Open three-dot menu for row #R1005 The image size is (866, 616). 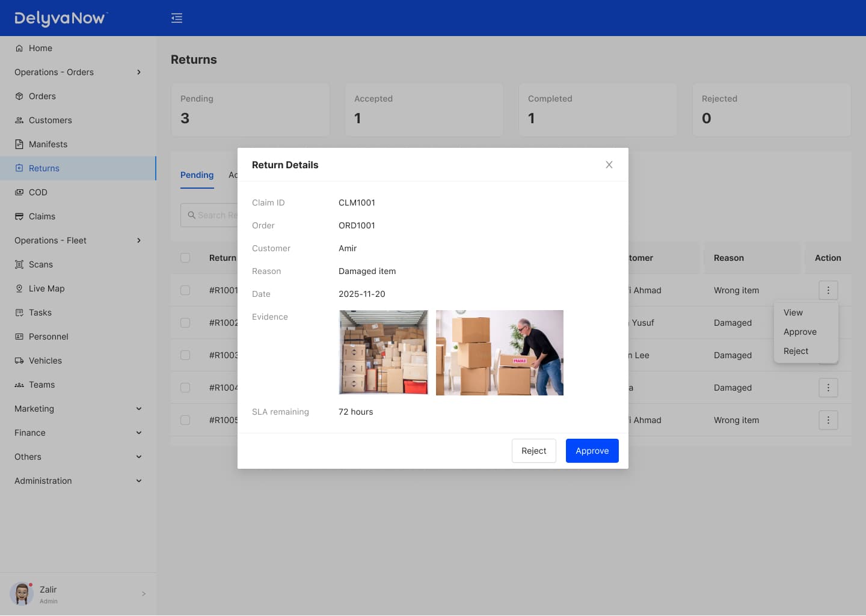click(828, 420)
